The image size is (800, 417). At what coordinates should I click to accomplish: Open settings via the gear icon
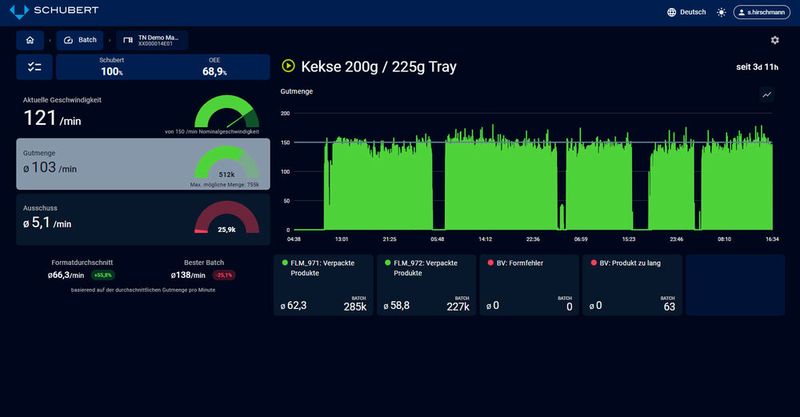click(774, 40)
